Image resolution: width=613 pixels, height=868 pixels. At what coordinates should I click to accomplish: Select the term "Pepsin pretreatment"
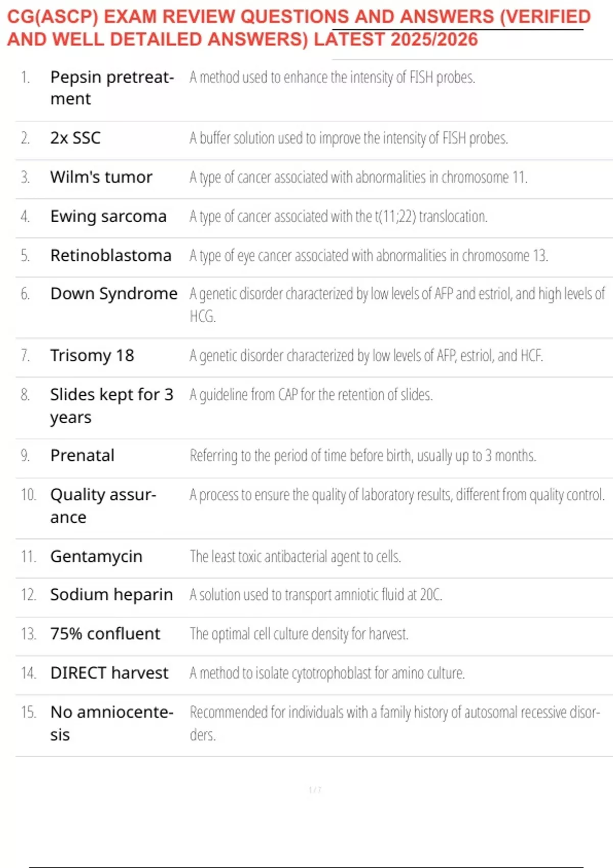pos(112,88)
